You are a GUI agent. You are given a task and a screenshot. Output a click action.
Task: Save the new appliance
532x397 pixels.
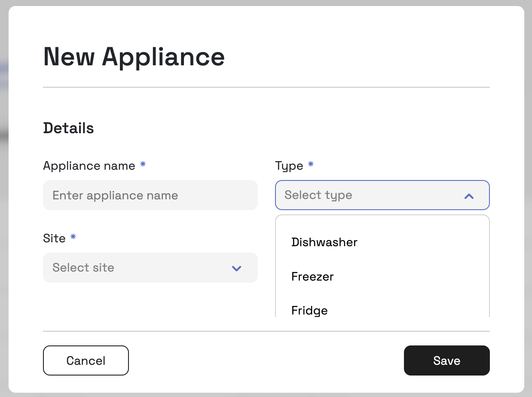tap(446, 360)
